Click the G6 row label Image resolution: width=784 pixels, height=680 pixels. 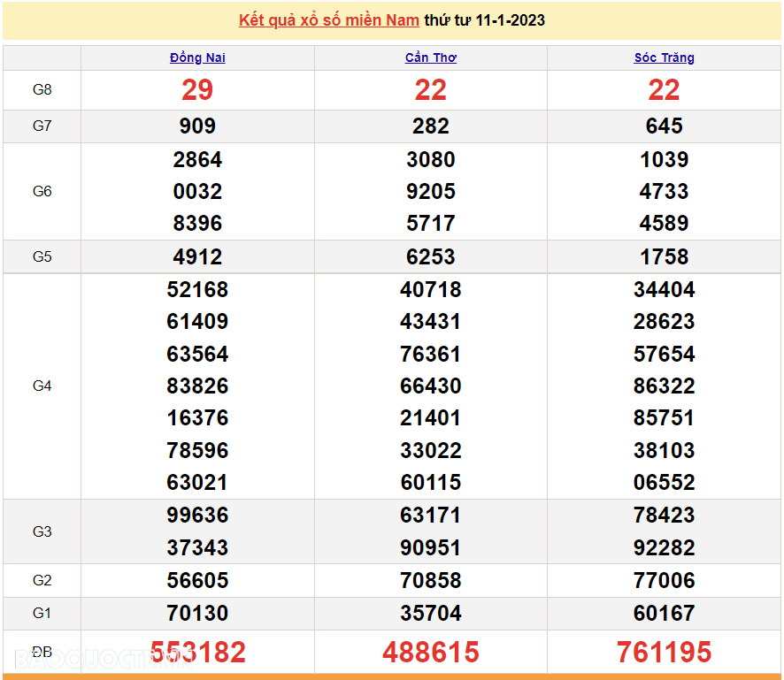tap(42, 191)
